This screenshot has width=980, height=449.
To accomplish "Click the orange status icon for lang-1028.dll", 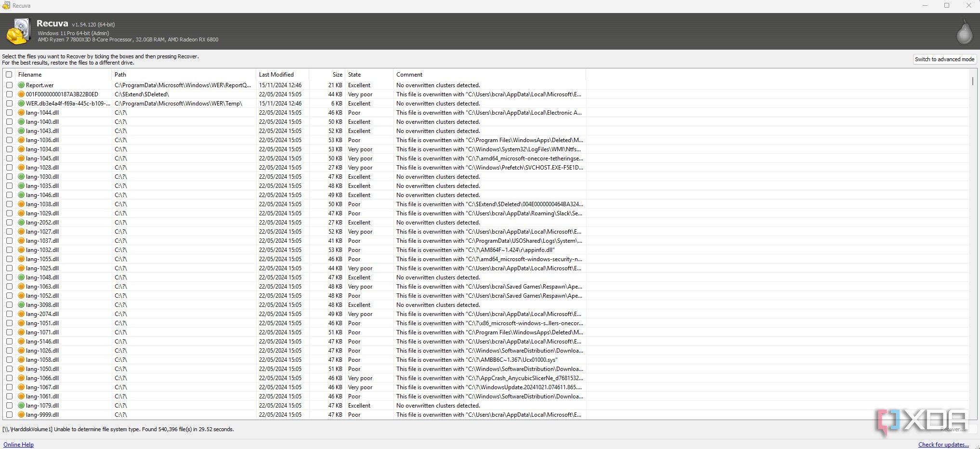I will tap(21, 168).
